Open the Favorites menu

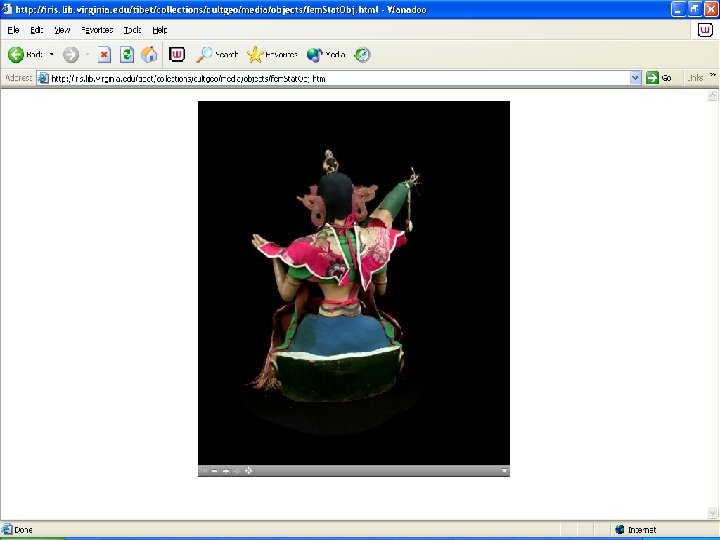(x=97, y=30)
